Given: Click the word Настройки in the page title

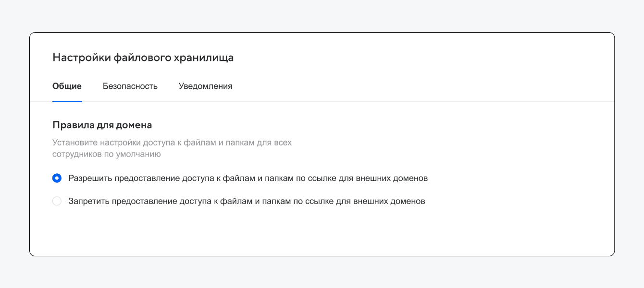Looking at the screenshot, I should (81, 58).
